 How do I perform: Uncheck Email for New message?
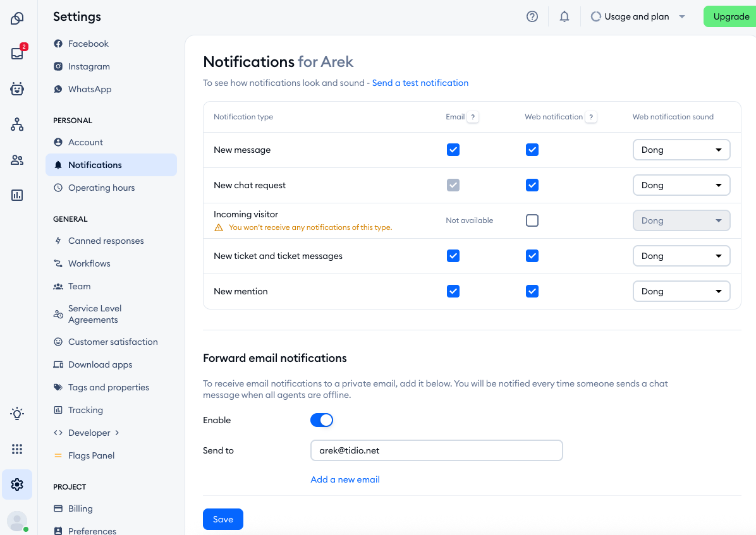click(453, 150)
